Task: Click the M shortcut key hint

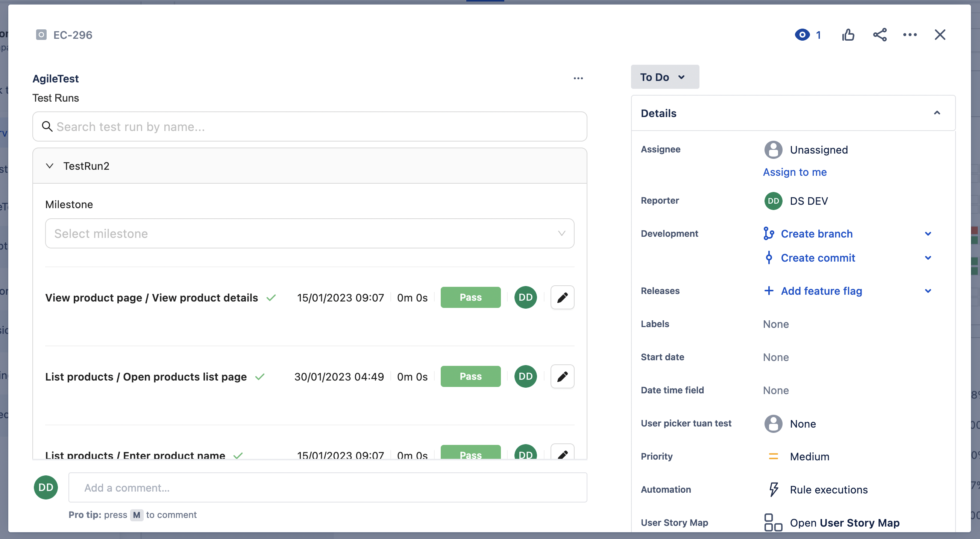Action: tap(137, 515)
